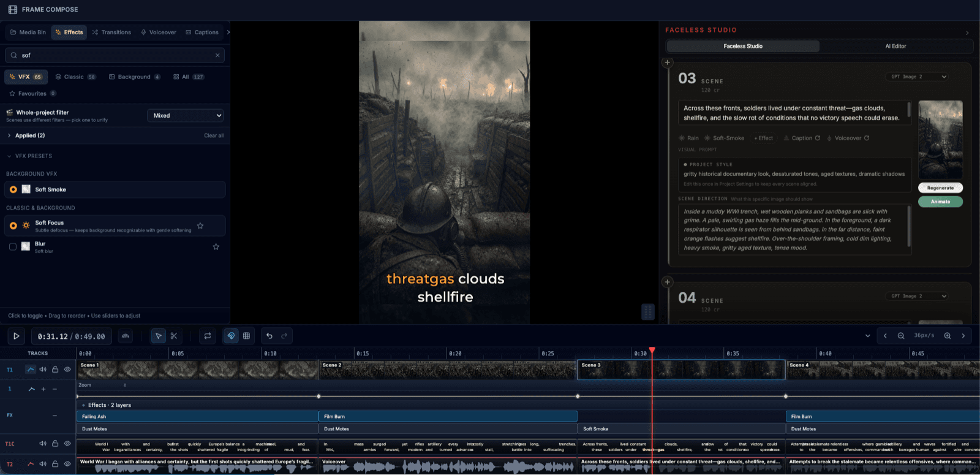The width and height of the screenshot is (980, 475).
Task: Click Animate for Scene 03
Action: click(940, 202)
